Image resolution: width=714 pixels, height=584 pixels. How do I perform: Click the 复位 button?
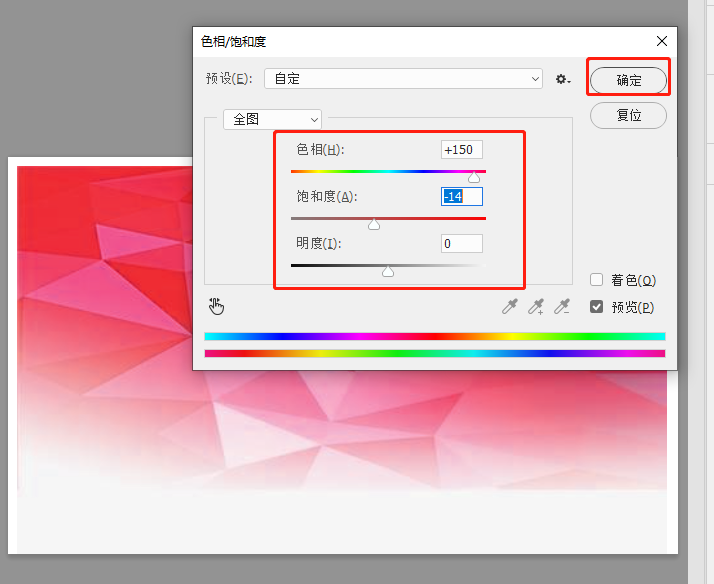click(628, 115)
